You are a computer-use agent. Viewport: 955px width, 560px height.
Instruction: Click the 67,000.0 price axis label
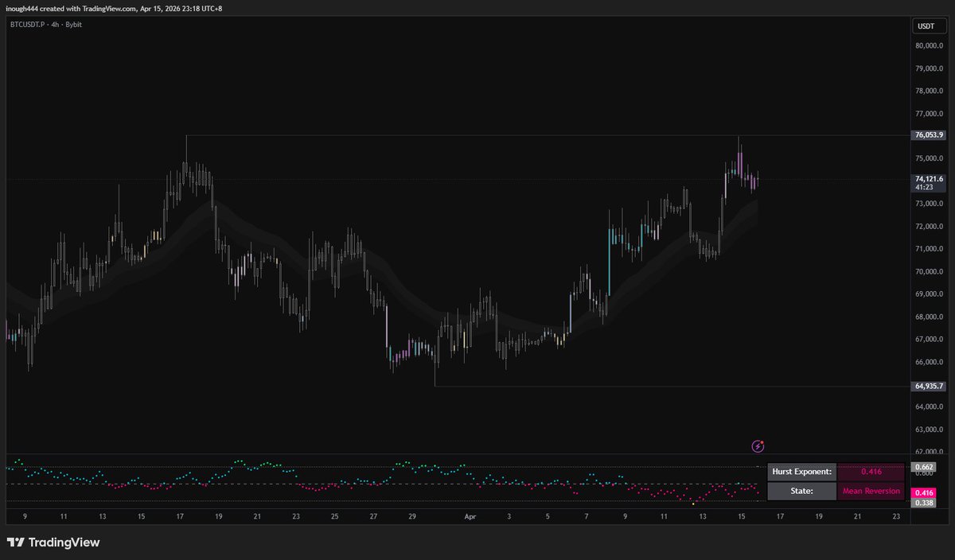(x=930, y=340)
